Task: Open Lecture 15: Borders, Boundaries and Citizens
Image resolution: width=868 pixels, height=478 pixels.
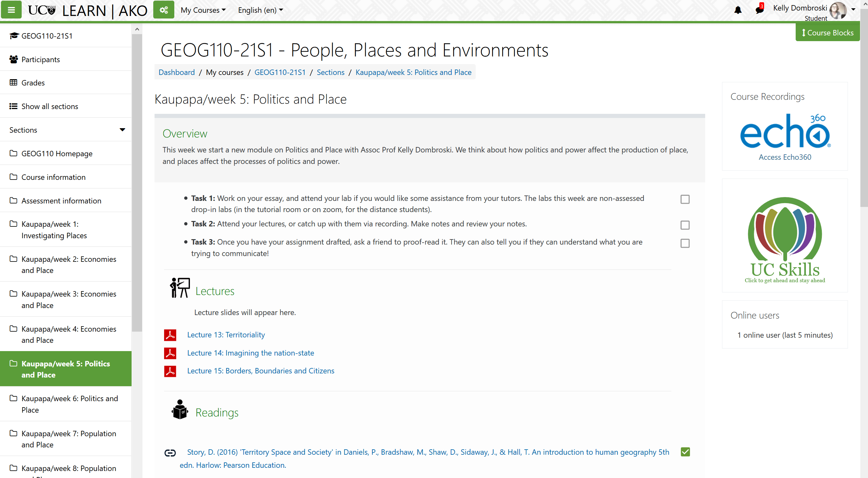Action: (260, 371)
